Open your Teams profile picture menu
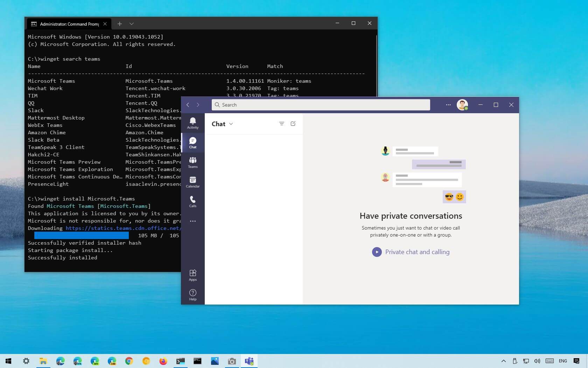 pos(462,105)
